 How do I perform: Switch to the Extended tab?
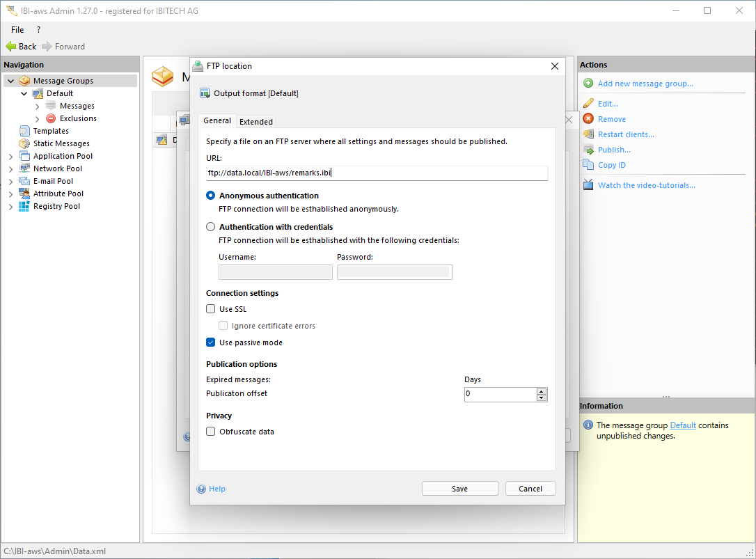[256, 122]
